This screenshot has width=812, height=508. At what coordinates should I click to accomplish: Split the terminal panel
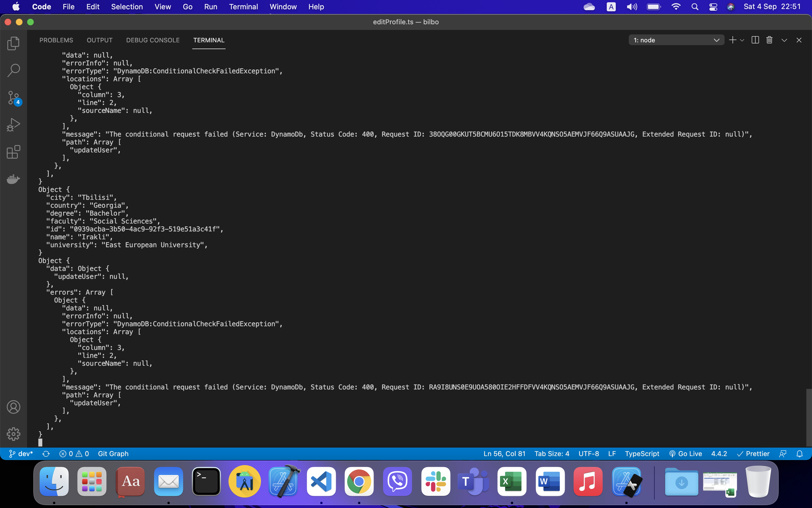coord(755,40)
